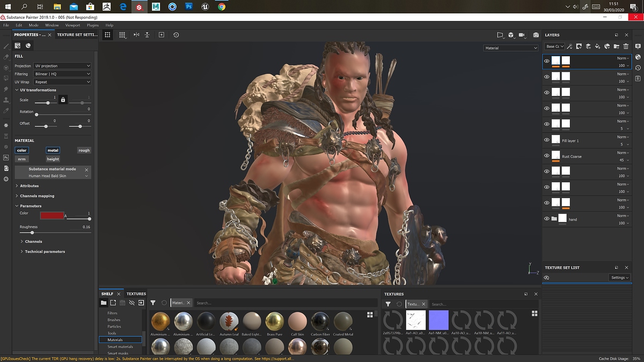
Task: Click the Substance material mode button
Action: tap(53, 172)
